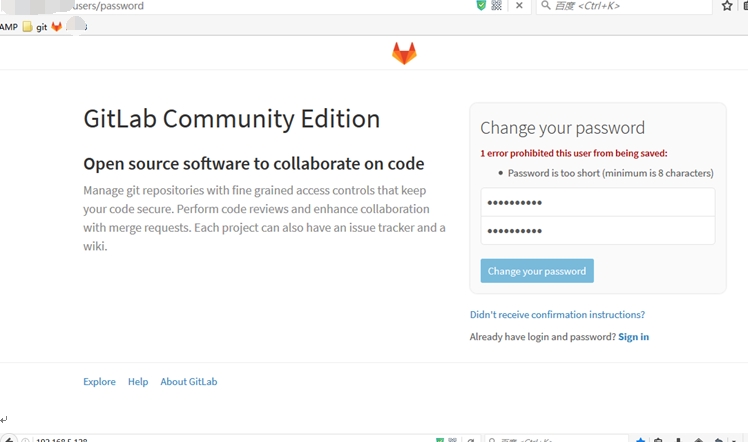Open the GitLab fox bookmark in bookmarks bar
Viewport: 748px width, 442px height.
(x=57, y=27)
